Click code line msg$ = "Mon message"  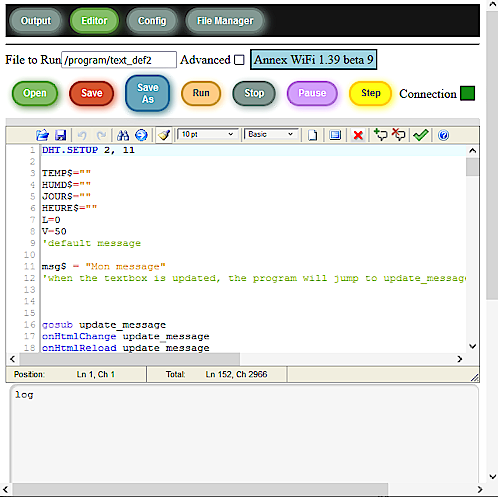pos(104,267)
